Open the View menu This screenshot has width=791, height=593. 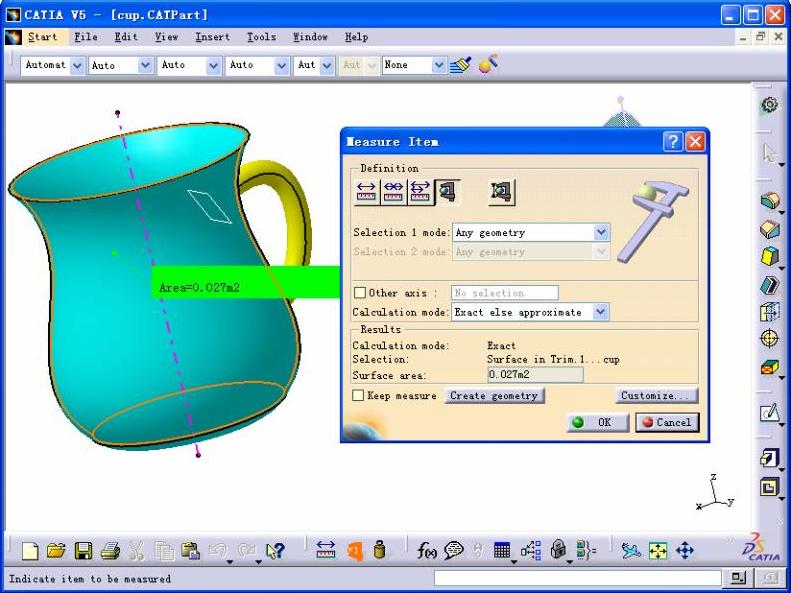166,37
